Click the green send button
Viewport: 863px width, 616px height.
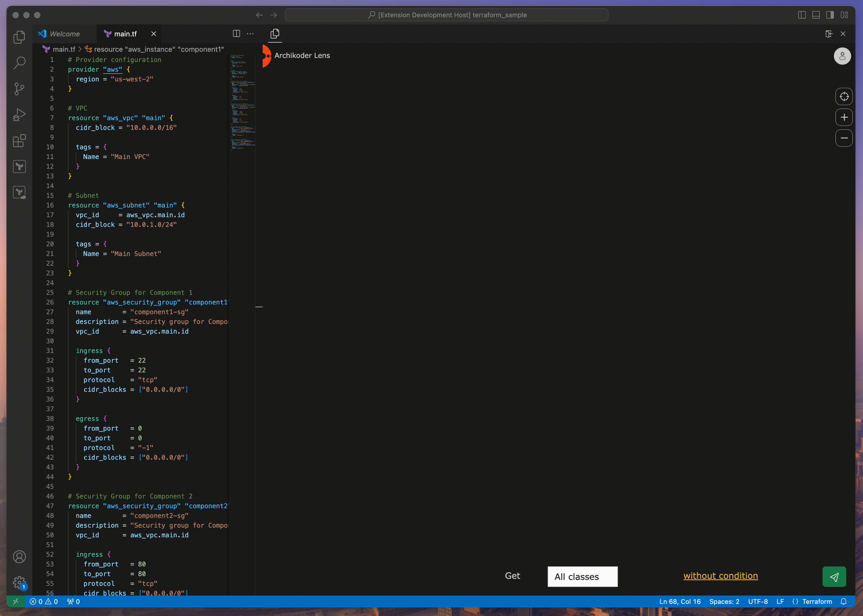click(x=834, y=577)
